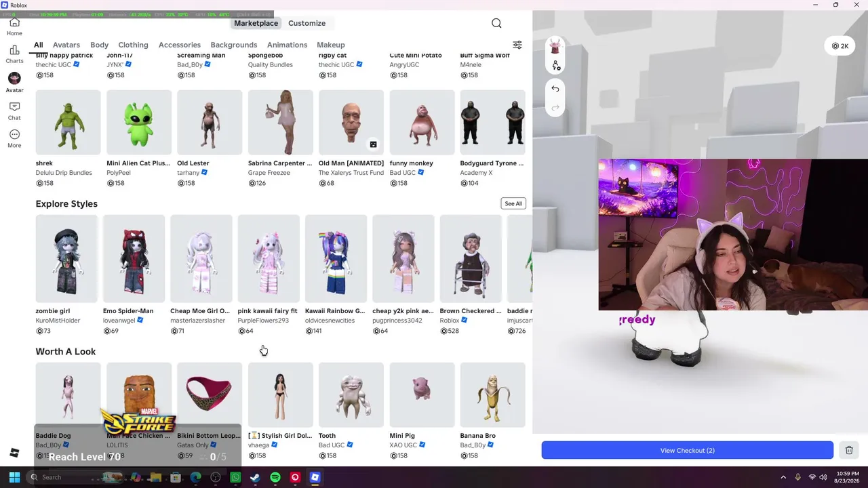Empty the cart with the trash icon
Image resolution: width=868 pixels, height=488 pixels.
coord(849,450)
